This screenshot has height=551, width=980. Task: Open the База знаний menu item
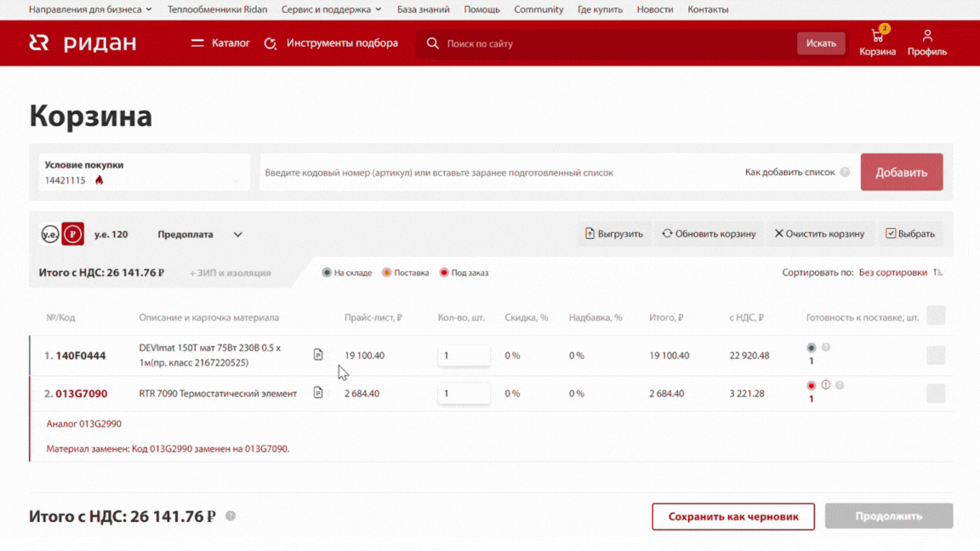click(424, 9)
